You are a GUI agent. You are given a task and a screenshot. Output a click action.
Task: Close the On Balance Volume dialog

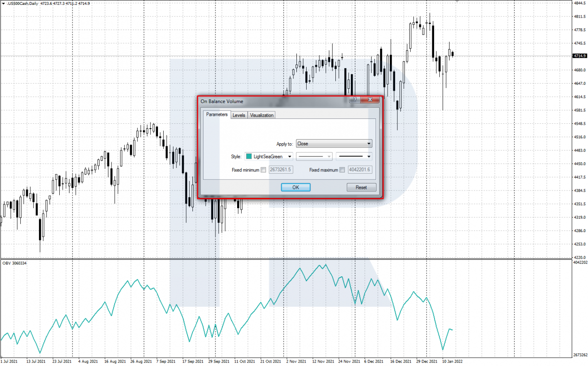click(369, 100)
